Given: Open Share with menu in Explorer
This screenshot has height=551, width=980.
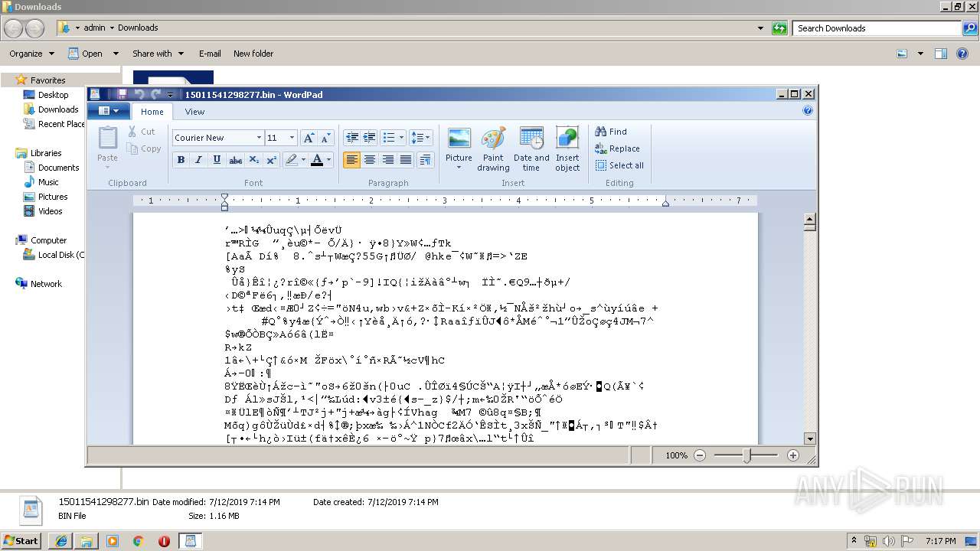Looking at the screenshot, I should (158, 54).
